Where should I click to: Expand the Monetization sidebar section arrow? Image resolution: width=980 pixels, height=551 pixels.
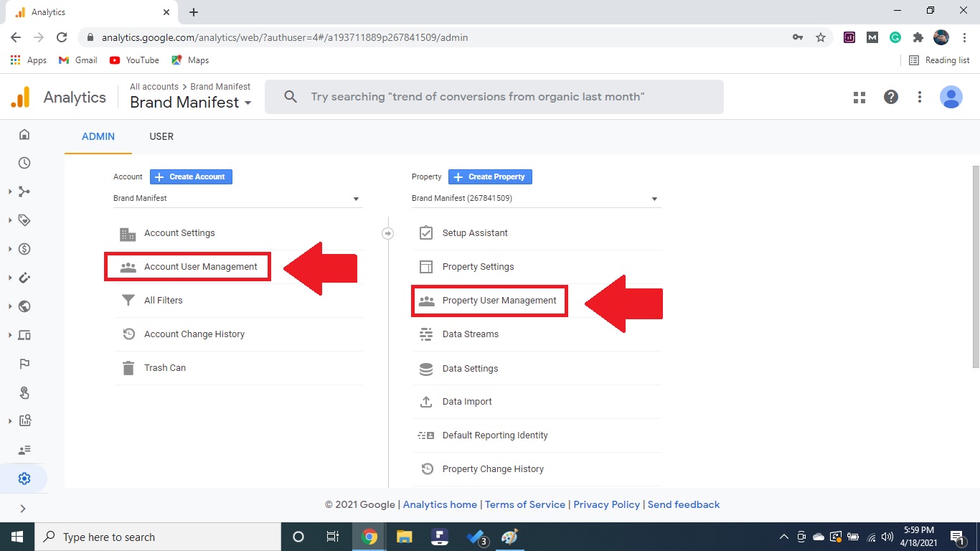click(10, 249)
